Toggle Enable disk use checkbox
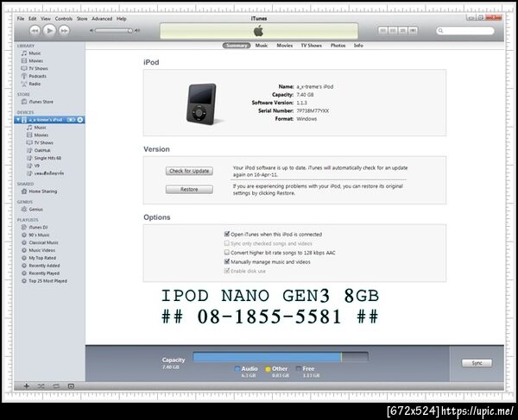 (x=226, y=271)
